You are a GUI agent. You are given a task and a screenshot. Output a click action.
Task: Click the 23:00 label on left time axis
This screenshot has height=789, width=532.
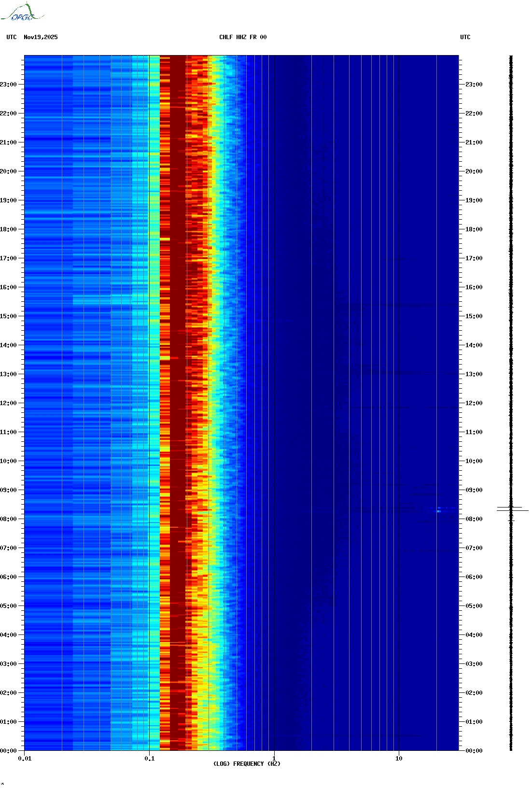pyautogui.click(x=8, y=85)
